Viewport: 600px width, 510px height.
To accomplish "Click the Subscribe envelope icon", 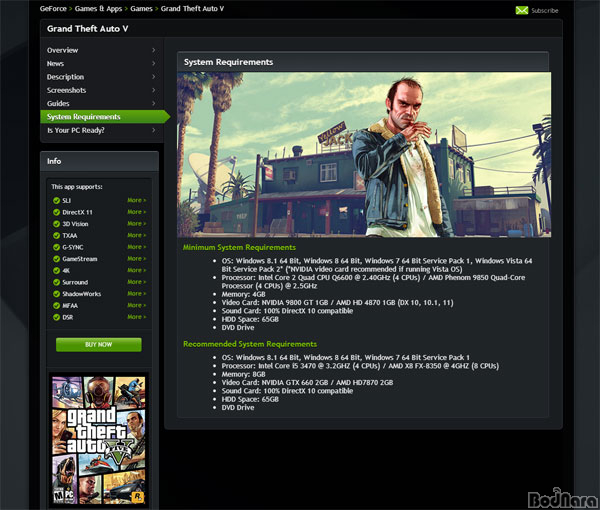I will 522,10.
